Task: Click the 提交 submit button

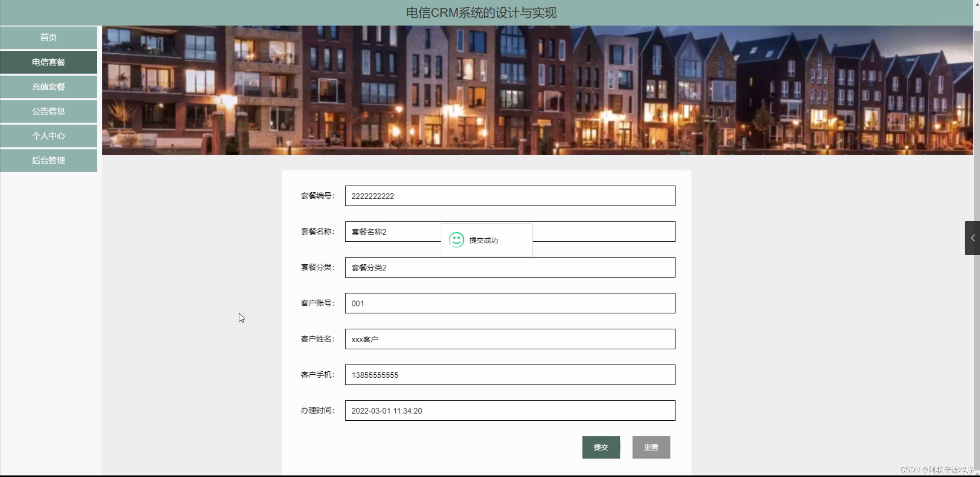Action: point(601,447)
